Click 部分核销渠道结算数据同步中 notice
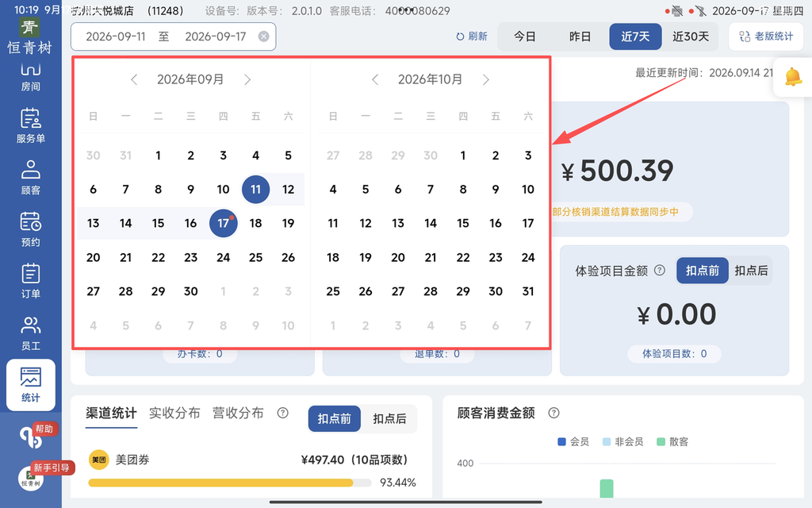This screenshot has height=508, width=812. point(615,211)
